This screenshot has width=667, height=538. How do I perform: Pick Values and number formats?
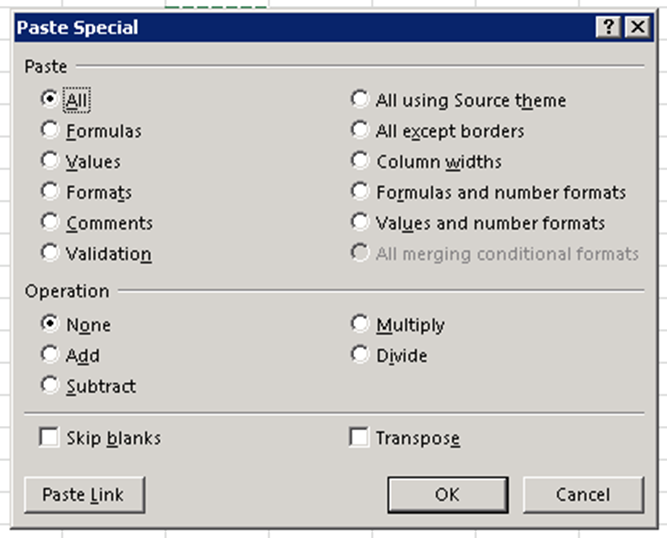coord(360,223)
